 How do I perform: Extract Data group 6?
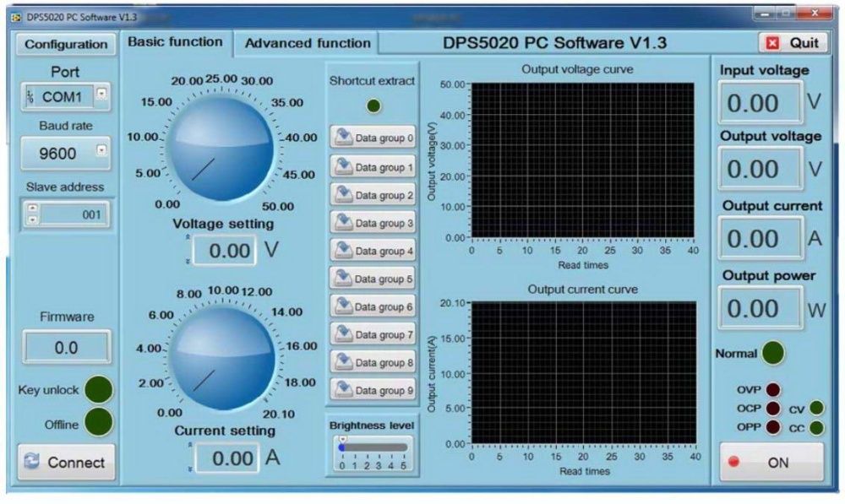pos(373,306)
